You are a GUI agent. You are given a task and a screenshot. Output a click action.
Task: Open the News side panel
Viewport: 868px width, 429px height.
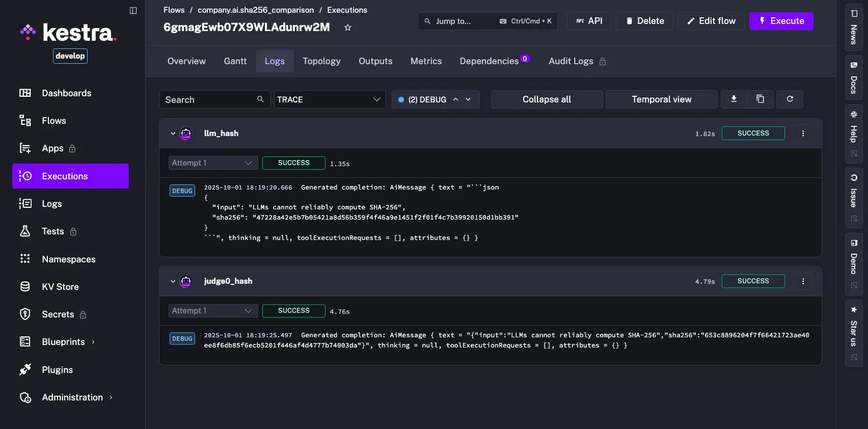coord(854,28)
